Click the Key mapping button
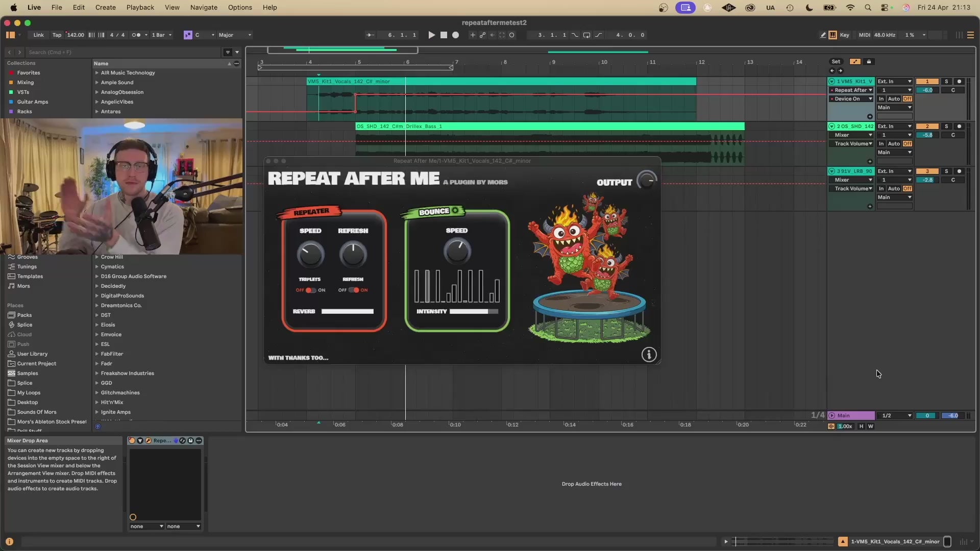The height and width of the screenshot is (551, 980). click(x=845, y=35)
